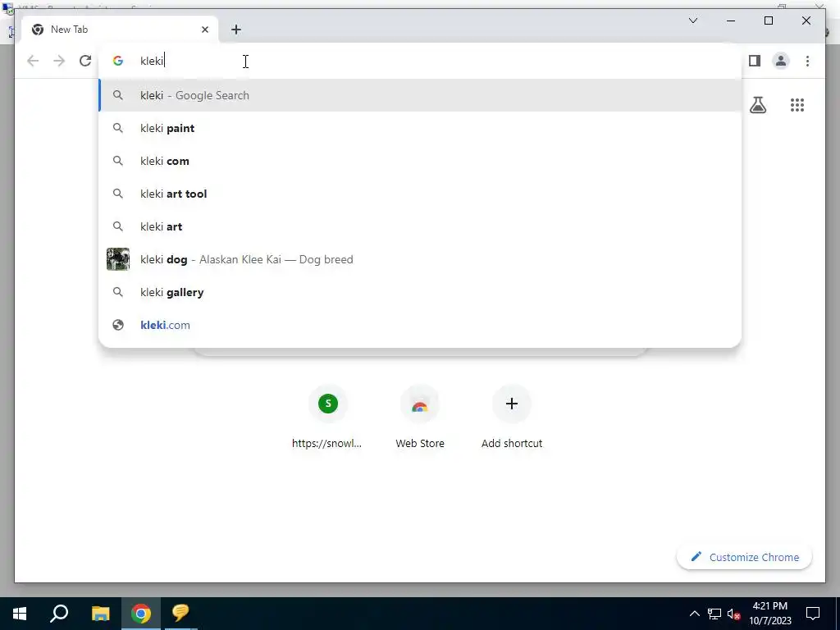Viewport: 840px width, 630px height.
Task: Expand the tab search chevron
Action: 692,21
